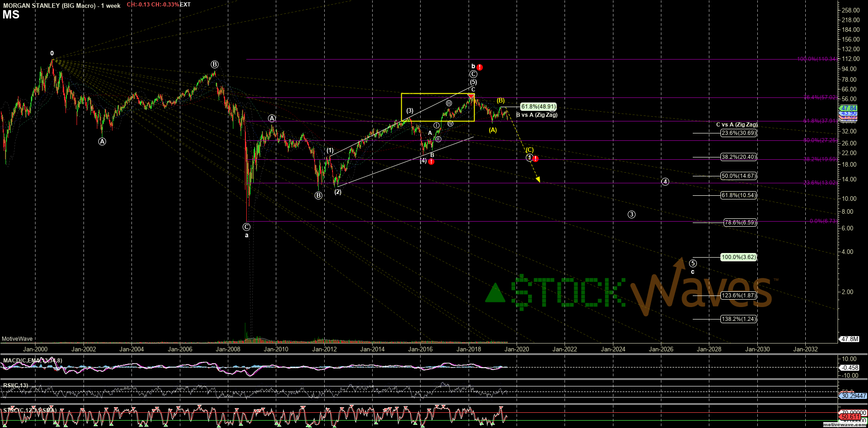Select the 100.0%(3.62) Fibonacci label
This screenshot has height=428, width=868.
(x=739, y=257)
